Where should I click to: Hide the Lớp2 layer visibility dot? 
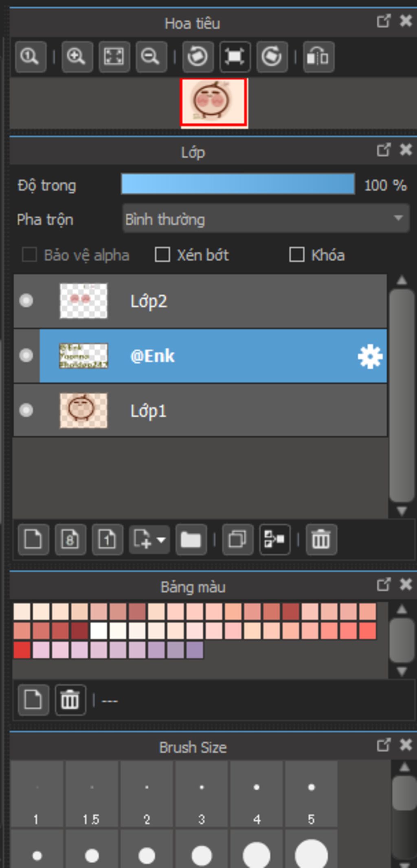[x=26, y=301]
